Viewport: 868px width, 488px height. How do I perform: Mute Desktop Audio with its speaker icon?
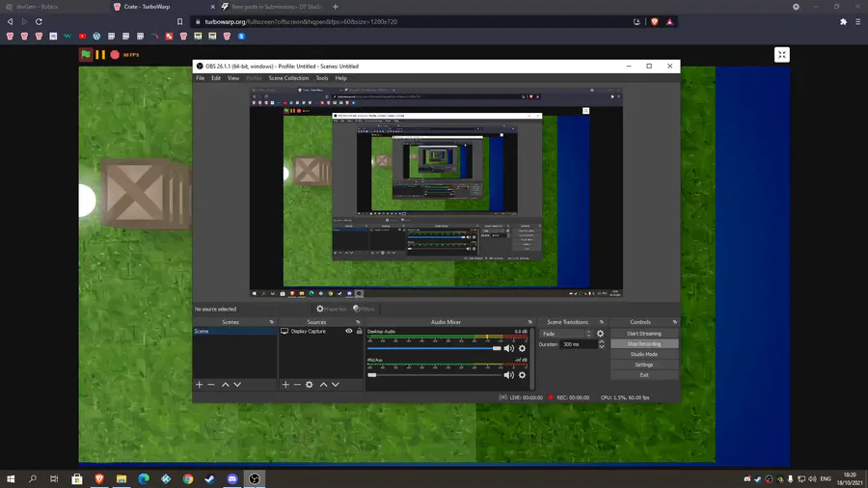coord(508,348)
